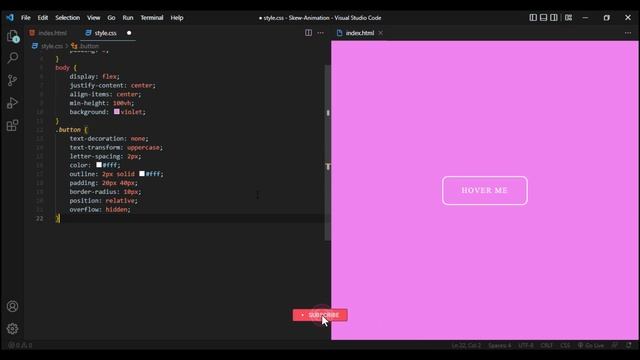
Task: Click the red Subscribe button overlay
Action: click(x=320, y=315)
